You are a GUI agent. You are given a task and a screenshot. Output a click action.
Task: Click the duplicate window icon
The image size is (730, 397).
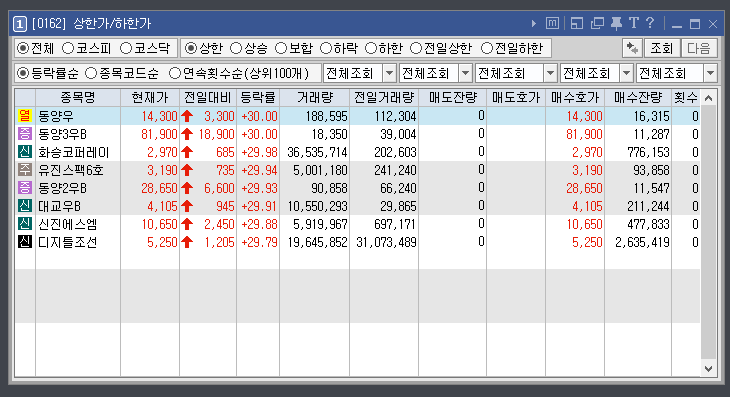[597, 23]
